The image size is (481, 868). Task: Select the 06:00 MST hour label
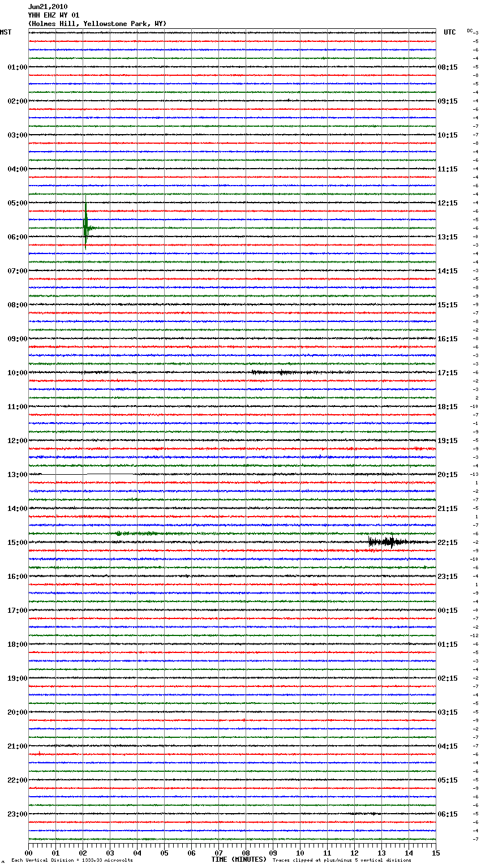click(x=18, y=237)
